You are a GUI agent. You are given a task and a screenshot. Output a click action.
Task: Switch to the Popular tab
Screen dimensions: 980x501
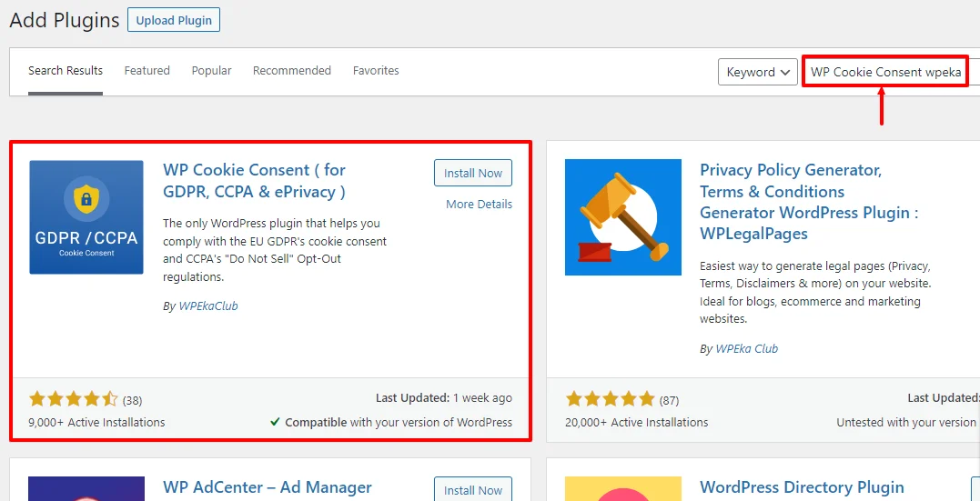pos(211,71)
